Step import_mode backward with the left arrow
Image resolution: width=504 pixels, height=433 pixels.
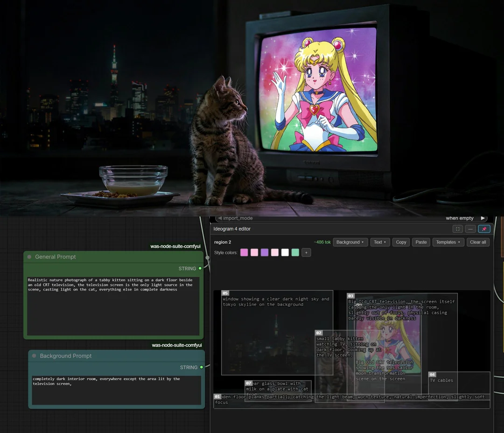point(219,218)
